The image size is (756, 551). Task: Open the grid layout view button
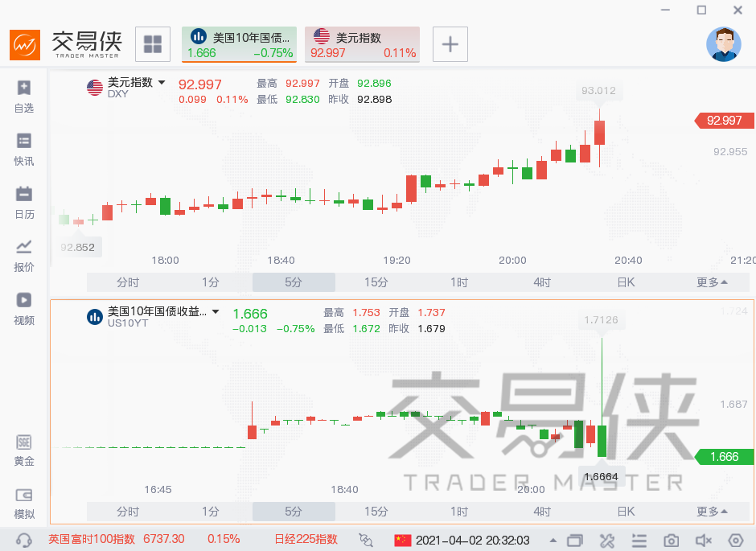[153, 44]
